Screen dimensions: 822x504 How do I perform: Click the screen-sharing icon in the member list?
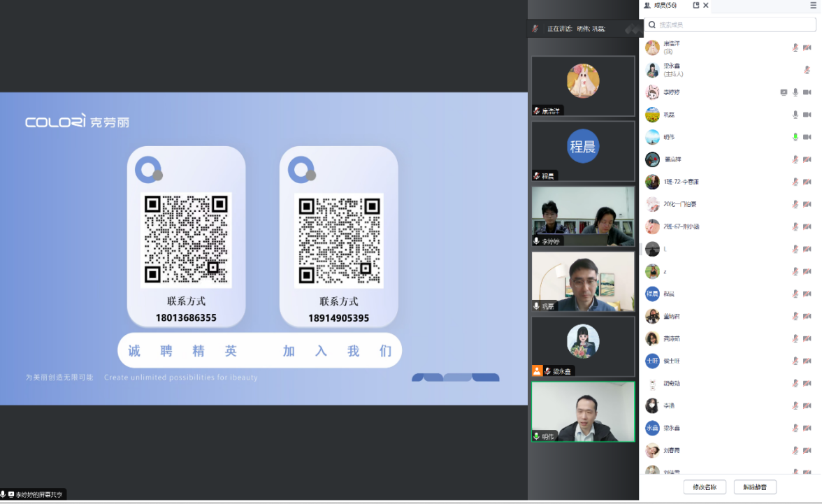click(x=784, y=92)
